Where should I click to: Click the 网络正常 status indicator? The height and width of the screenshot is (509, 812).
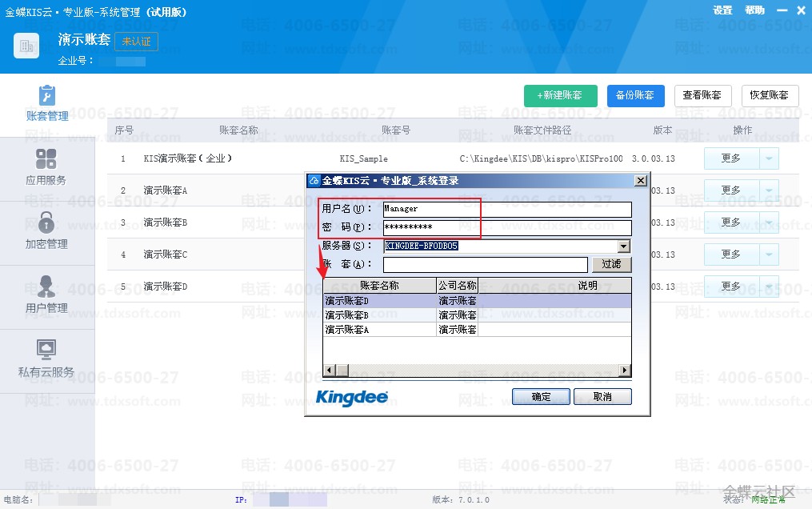769,499
